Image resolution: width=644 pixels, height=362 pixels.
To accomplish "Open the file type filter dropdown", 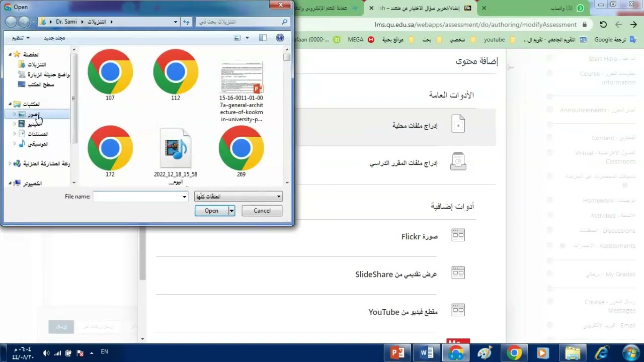I will coord(238,197).
